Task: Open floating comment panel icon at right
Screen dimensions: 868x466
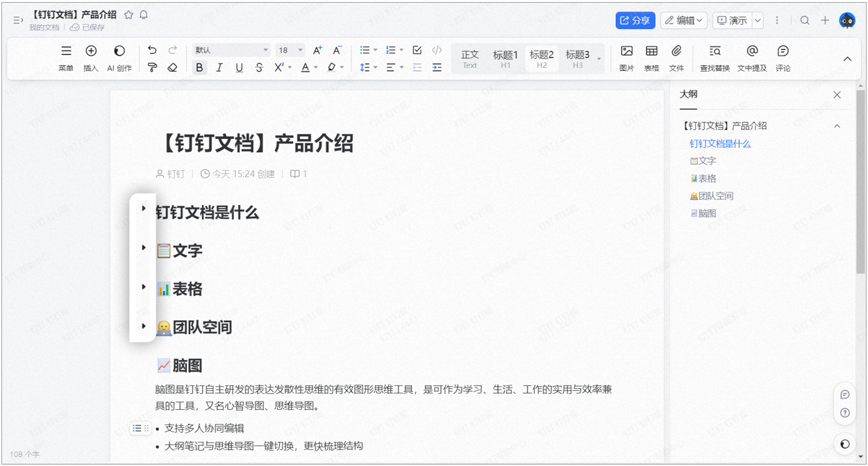Action: point(845,394)
